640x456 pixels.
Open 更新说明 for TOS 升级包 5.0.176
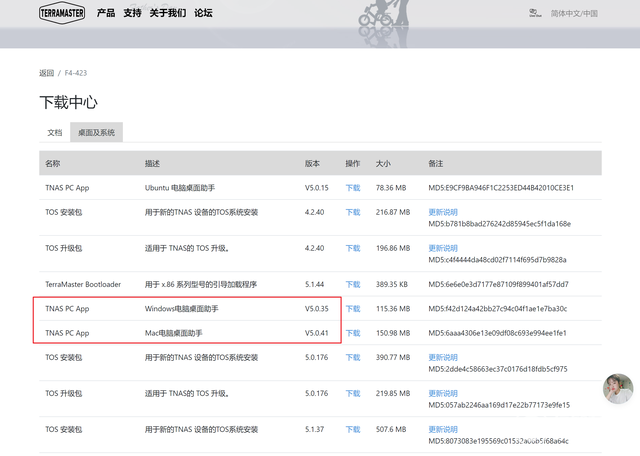pos(443,394)
